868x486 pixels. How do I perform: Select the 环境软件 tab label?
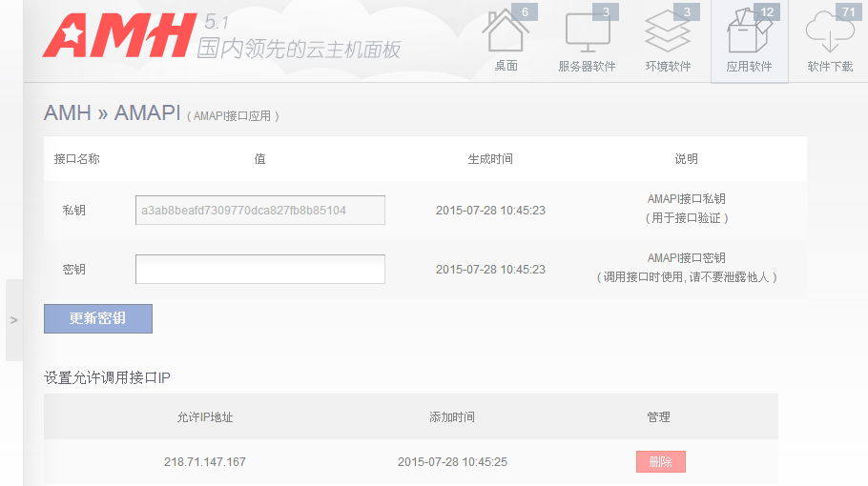tap(668, 67)
